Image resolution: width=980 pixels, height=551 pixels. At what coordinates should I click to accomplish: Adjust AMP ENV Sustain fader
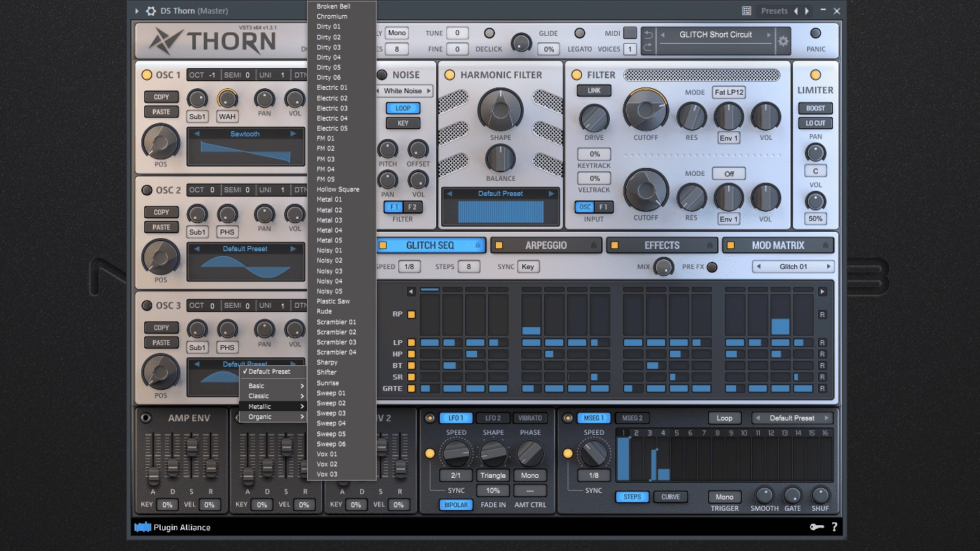(192, 447)
